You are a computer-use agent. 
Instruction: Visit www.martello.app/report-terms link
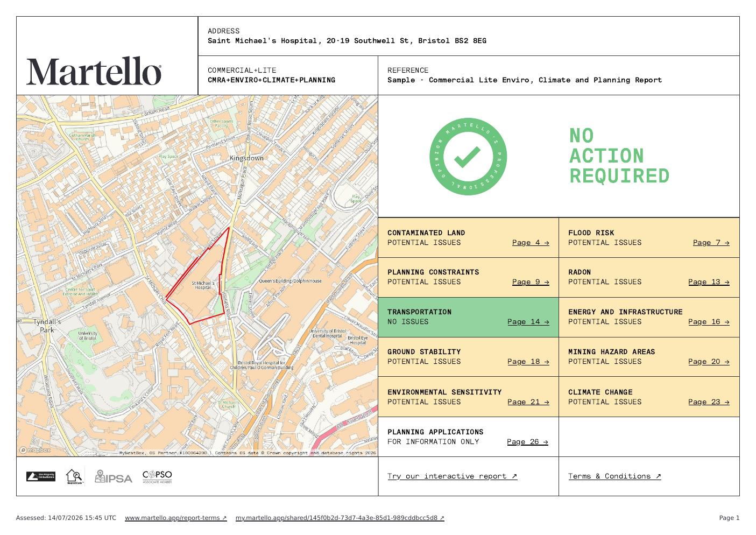tap(176, 518)
